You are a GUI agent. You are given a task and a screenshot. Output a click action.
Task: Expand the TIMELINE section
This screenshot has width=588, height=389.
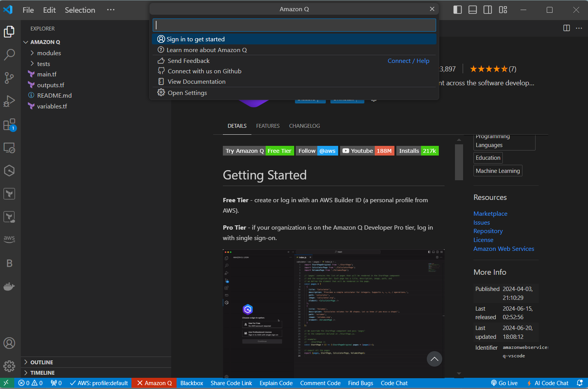(x=42, y=373)
